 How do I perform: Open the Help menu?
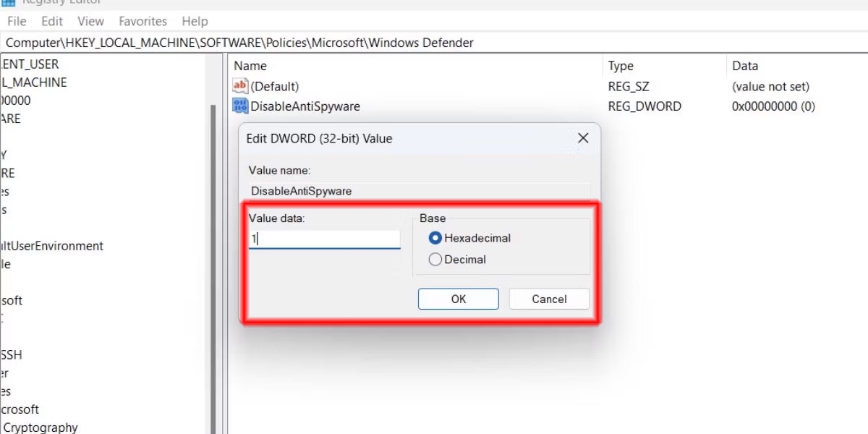point(194,21)
